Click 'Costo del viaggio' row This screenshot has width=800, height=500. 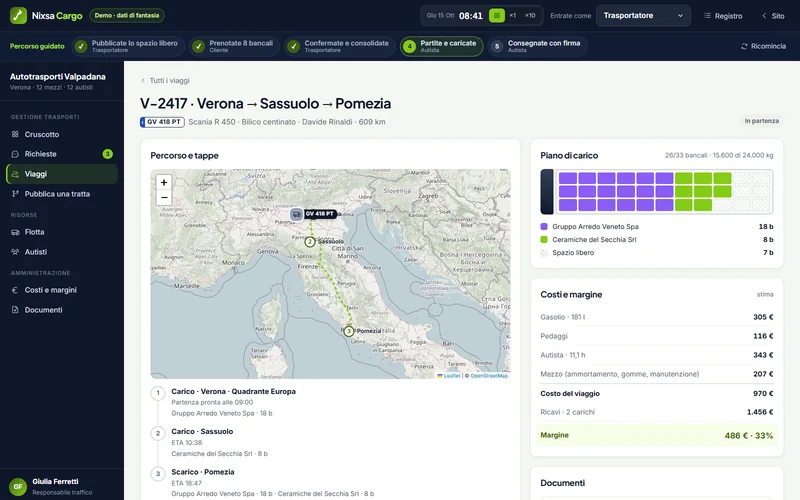coord(657,393)
